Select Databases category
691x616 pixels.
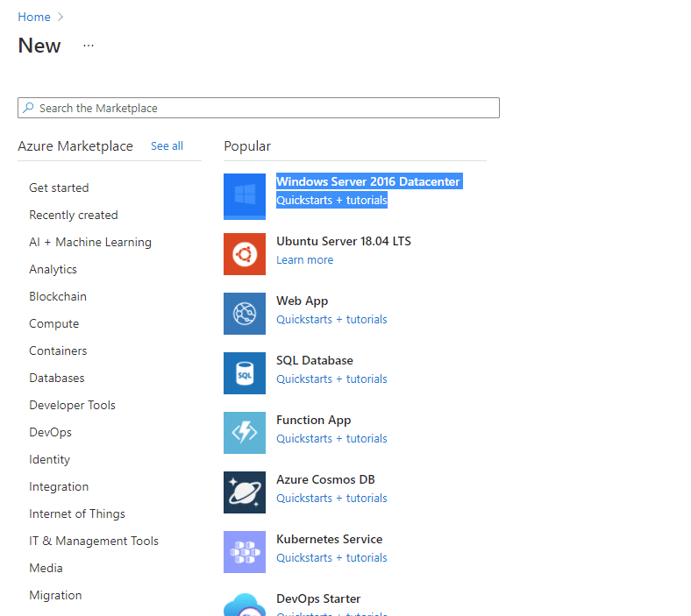[57, 378]
